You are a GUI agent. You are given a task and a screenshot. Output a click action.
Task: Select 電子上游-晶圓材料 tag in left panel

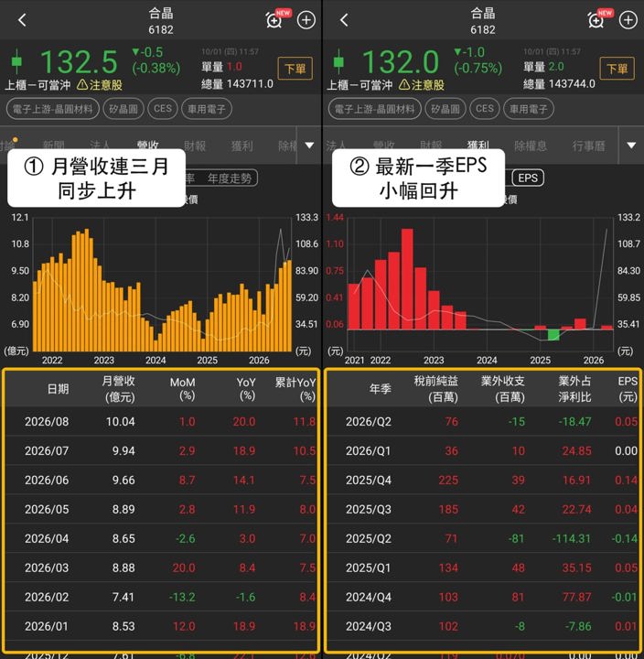coord(52,109)
